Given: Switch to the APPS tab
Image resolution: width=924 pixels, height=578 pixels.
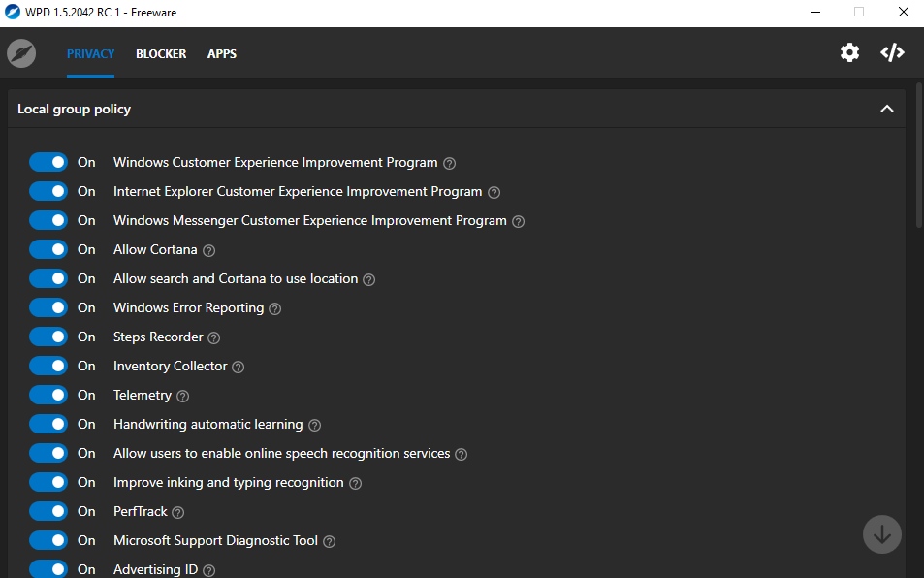Looking at the screenshot, I should pos(222,53).
